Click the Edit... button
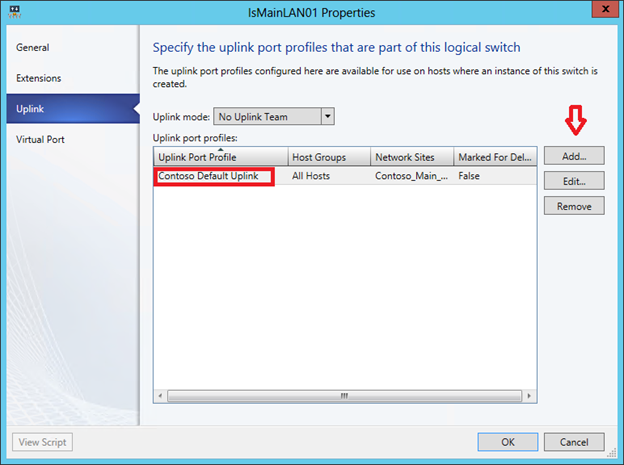The image size is (624, 465). 574,181
